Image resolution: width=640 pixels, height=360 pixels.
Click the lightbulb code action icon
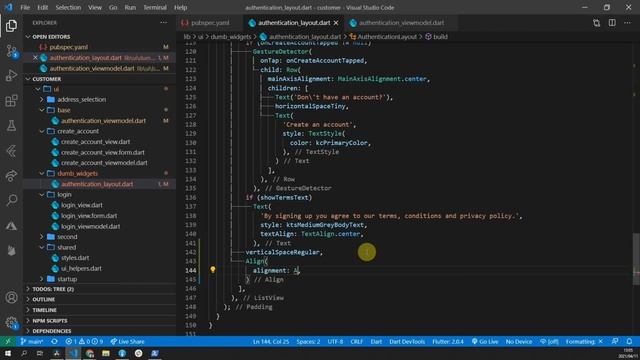click(x=213, y=270)
